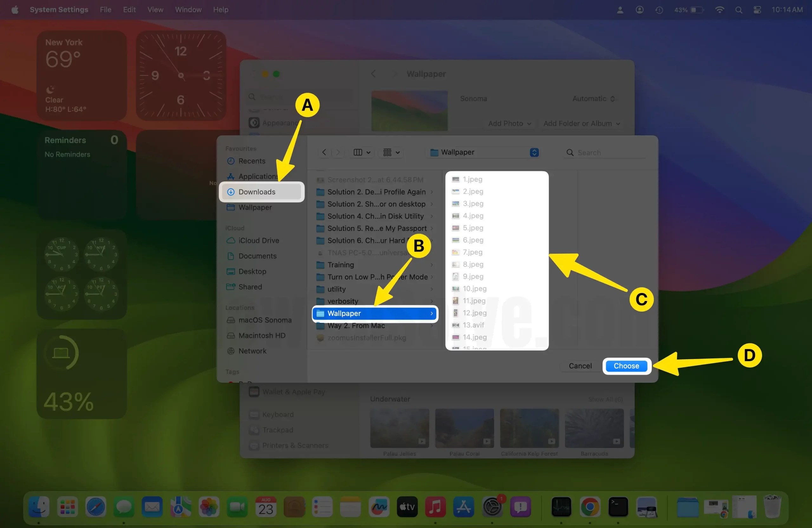
Task: Open iCloud Drive from the sidebar
Action: coord(259,240)
